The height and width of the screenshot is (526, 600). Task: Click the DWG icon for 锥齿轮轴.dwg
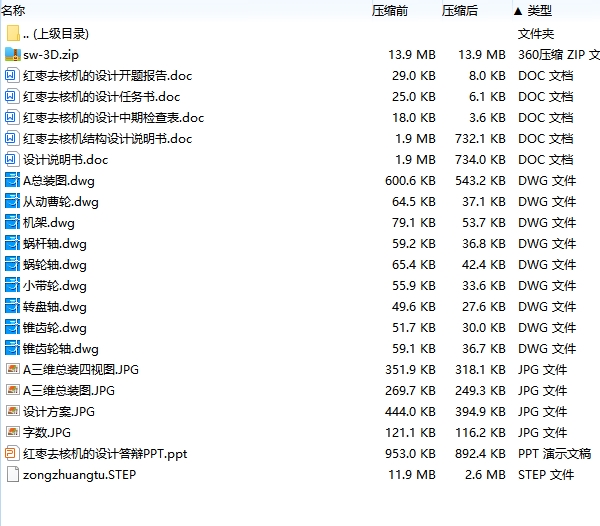pyautogui.click(x=12, y=348)
